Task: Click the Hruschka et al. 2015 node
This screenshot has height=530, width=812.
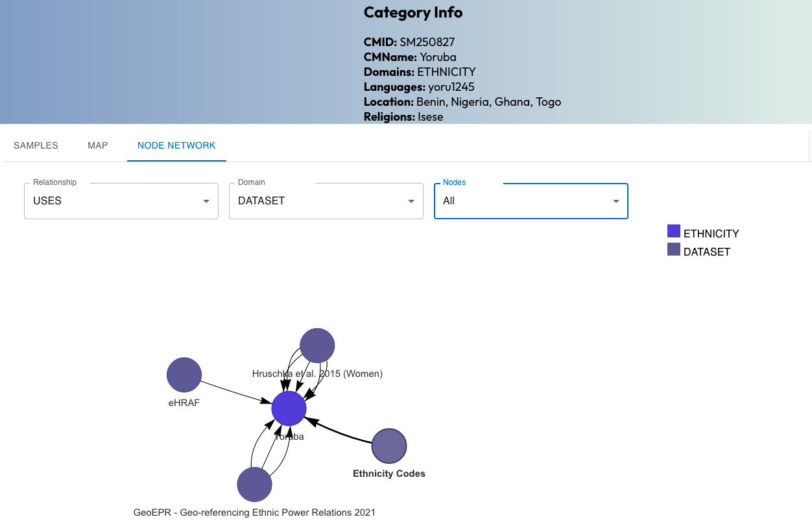Action: tap(317, 345)
